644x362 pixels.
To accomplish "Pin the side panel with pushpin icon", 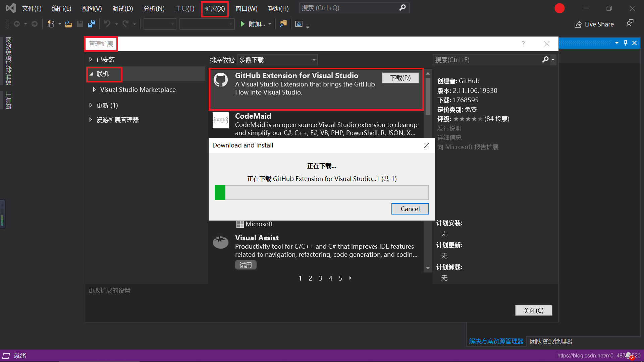I will [626, 43].
